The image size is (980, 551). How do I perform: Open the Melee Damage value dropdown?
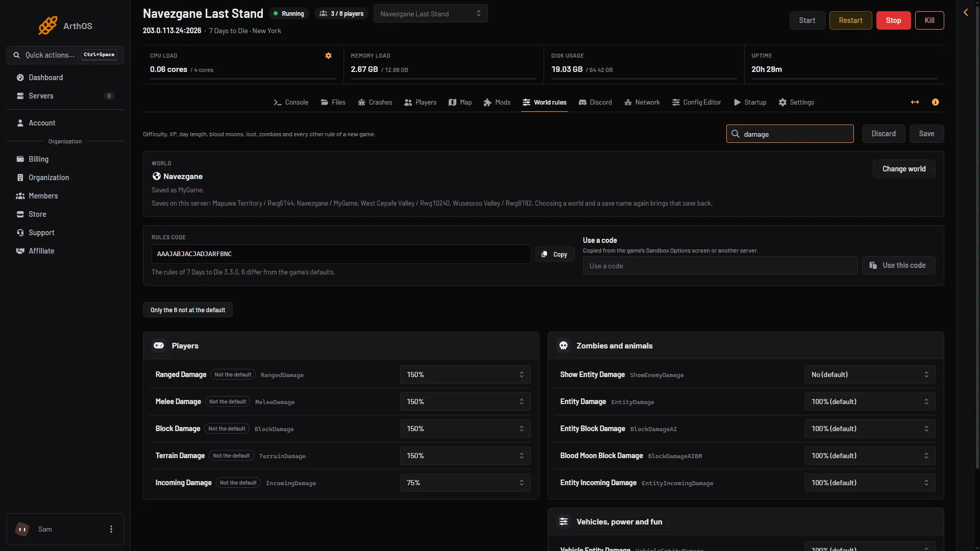(x=465, y=402)
